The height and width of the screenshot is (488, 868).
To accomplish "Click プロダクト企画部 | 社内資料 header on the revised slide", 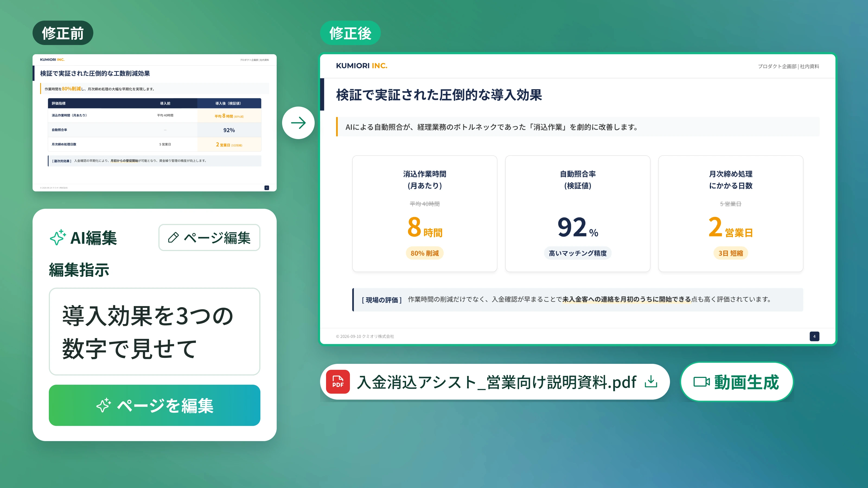I will coord(789,66).
